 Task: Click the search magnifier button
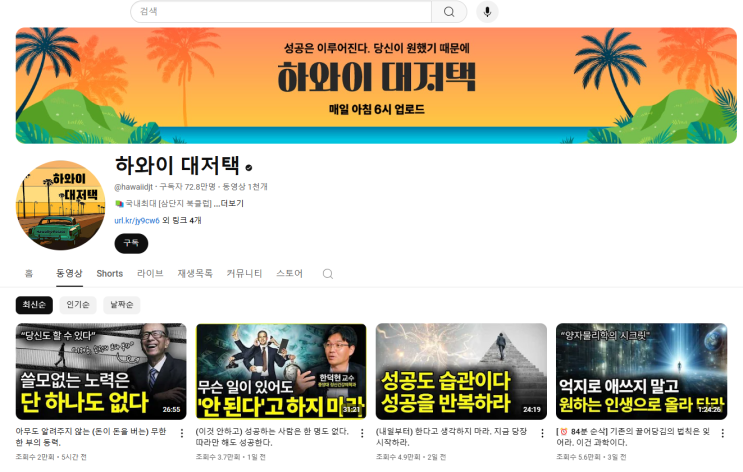click(x=449, y=12)
